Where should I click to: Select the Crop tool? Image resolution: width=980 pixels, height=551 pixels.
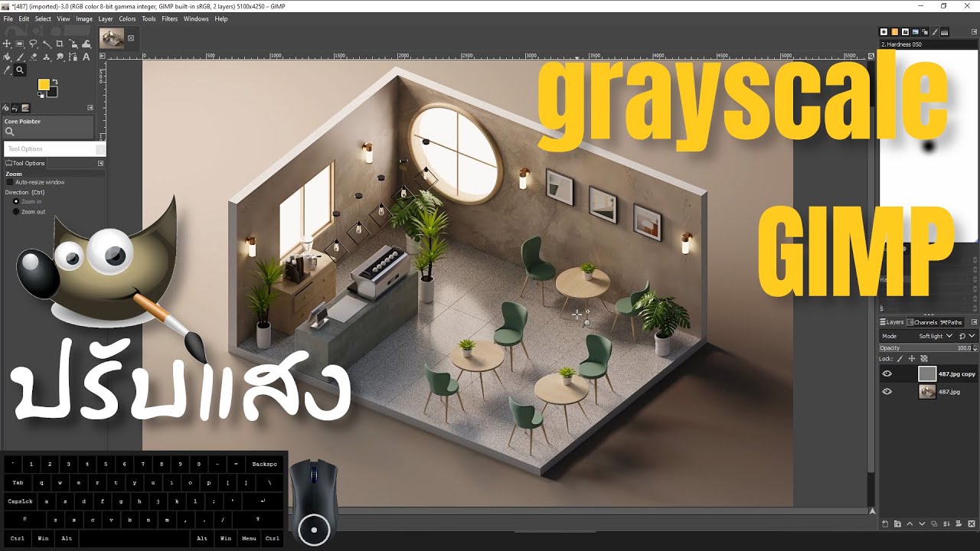pos(60,44)
